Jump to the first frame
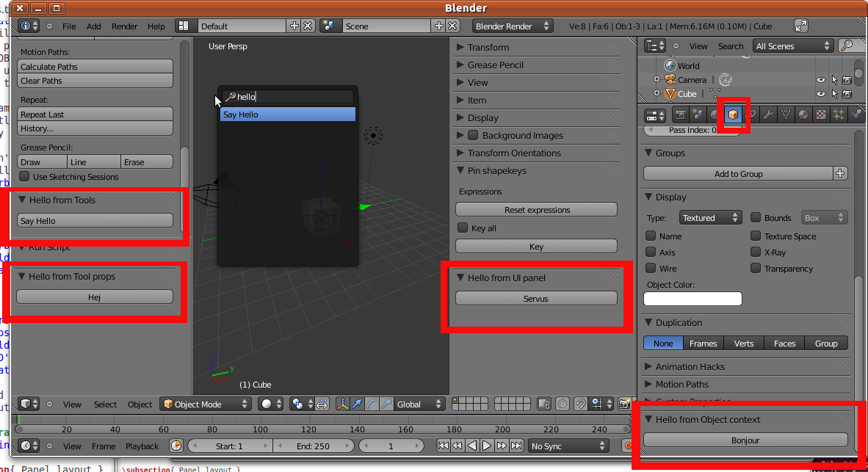868x472 pixels. click(x=443, y=446)
